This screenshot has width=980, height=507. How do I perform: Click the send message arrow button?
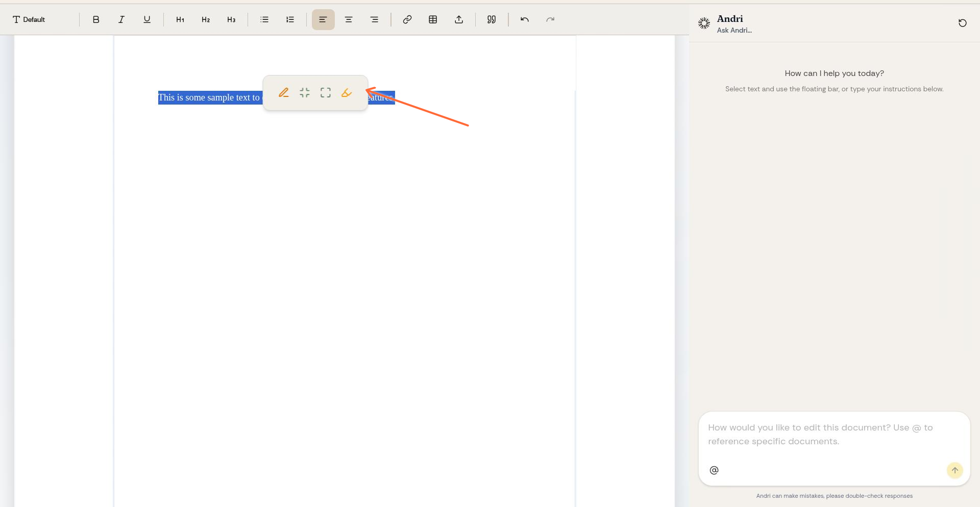[955, 470]
